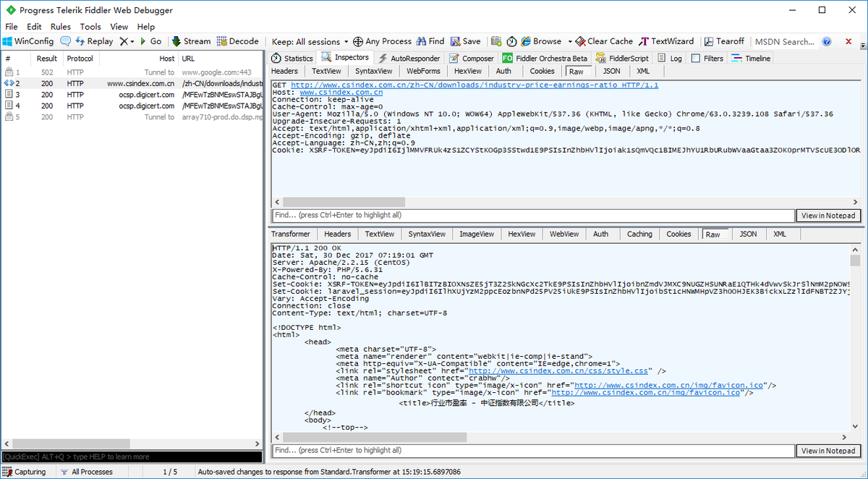Select session 1 tunnel to www.google.com:443
The height and width of the screenshot is (479, 868).
132,72
